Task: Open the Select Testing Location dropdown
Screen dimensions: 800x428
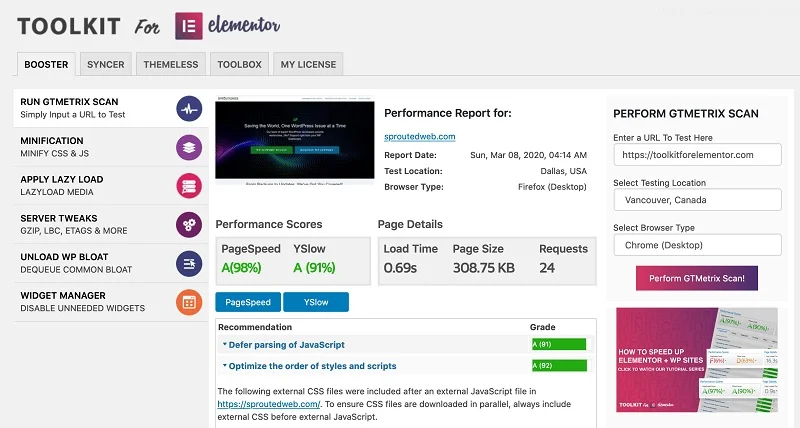Action: [697, 200]
